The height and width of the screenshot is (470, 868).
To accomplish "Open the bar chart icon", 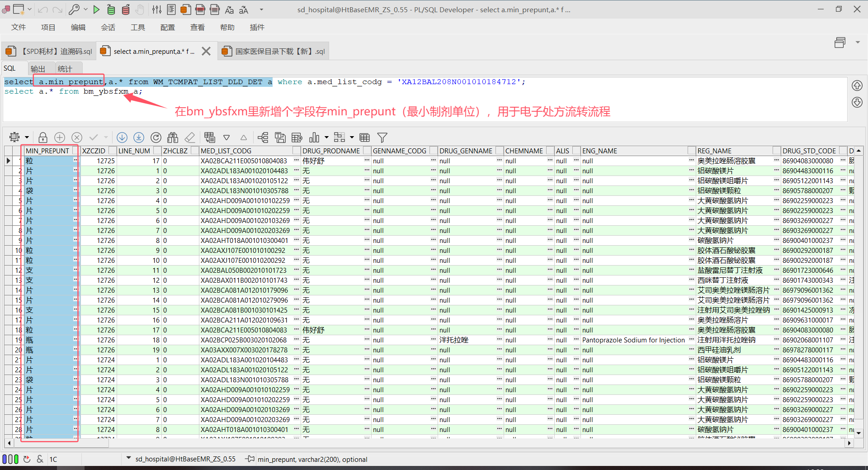I will pyautogui.click(x=314, y=138).
